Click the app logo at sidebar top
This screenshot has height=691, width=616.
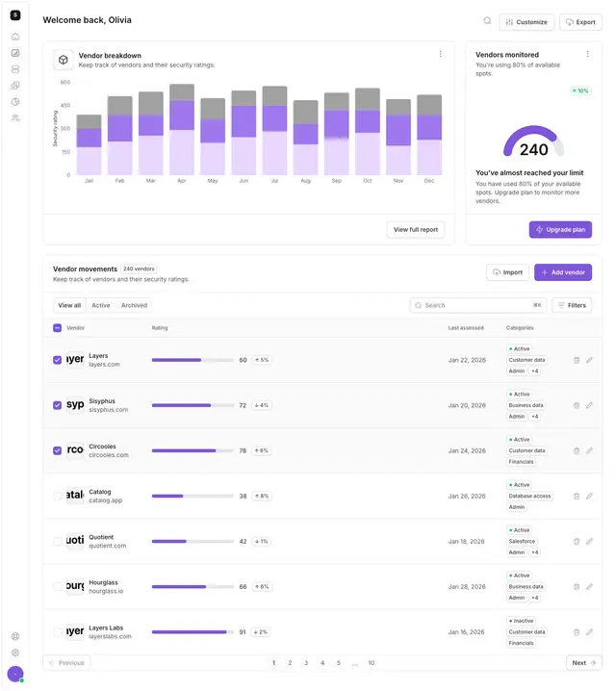15,15
